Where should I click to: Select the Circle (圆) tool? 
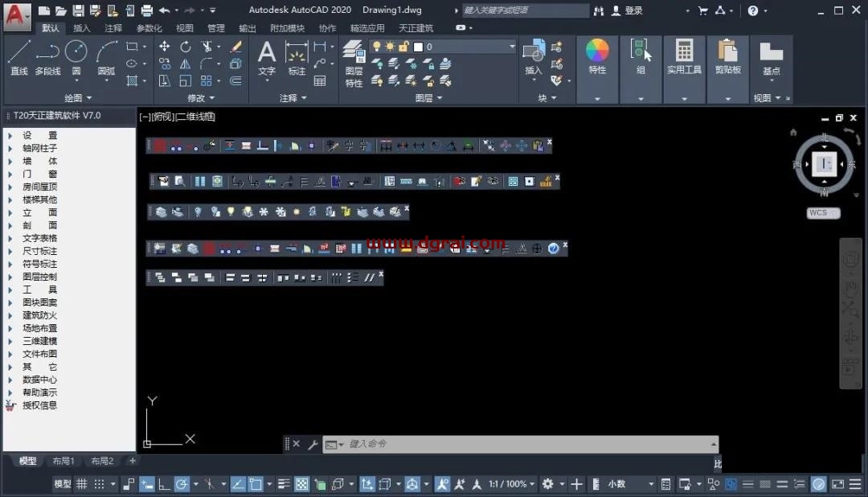[x=76, y=56]
